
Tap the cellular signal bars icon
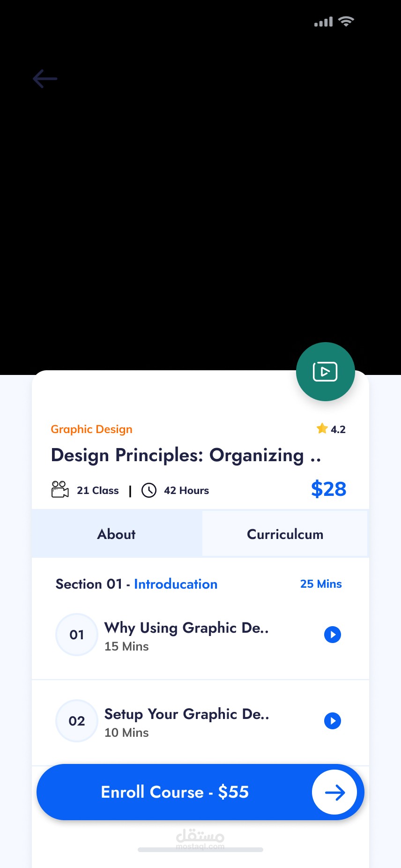pos(323,22)
